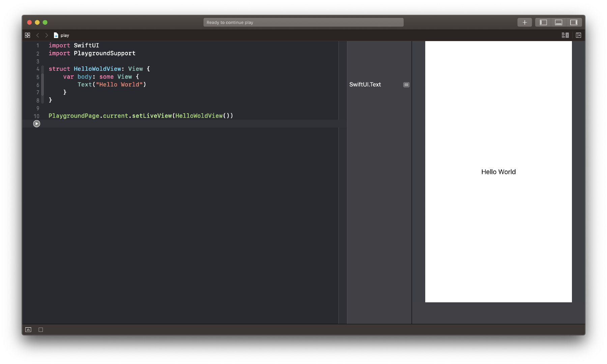
Task: Click line number 1 in gutter
Action: (x=38, y=45)
